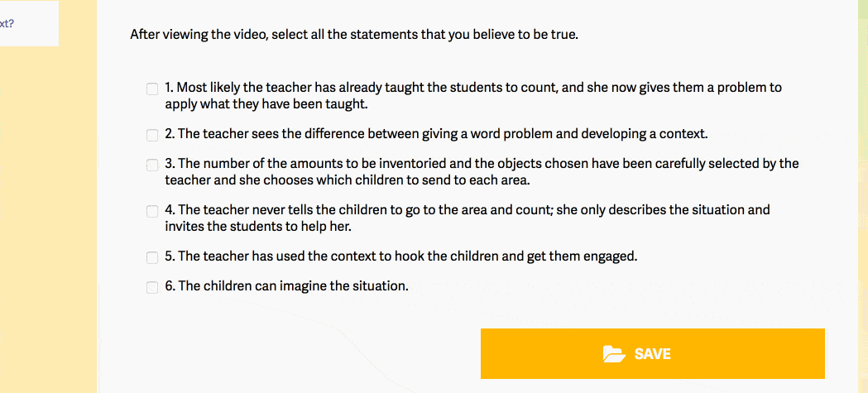Click the open-folder icon on the Save button

[x=614, y=354]
